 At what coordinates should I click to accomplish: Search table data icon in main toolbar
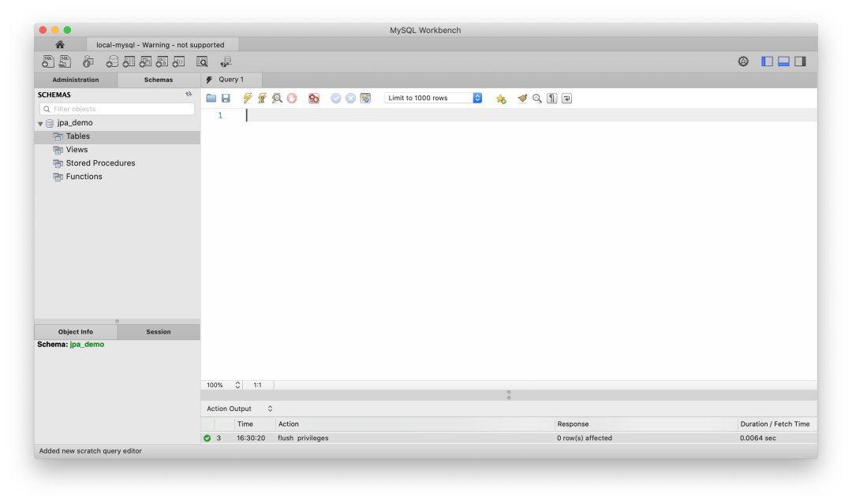[202, 62]
